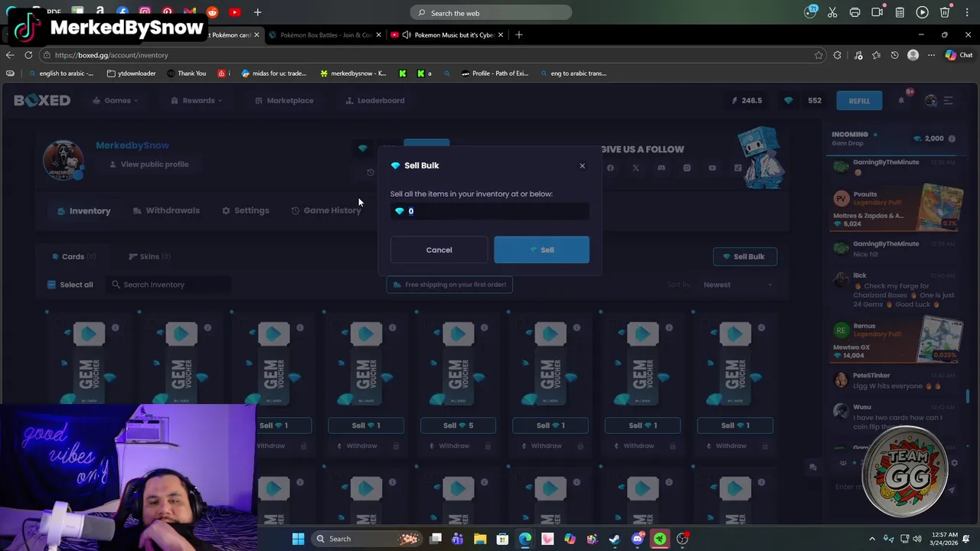This screenshot has height=551, width=980.
Task: Click the Search Inventory field
Action: 168,285
